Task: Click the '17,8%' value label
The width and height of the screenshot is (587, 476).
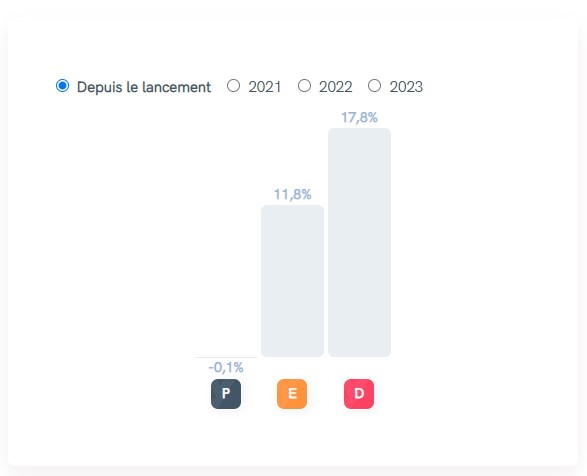Action: [x=359, y=118]
